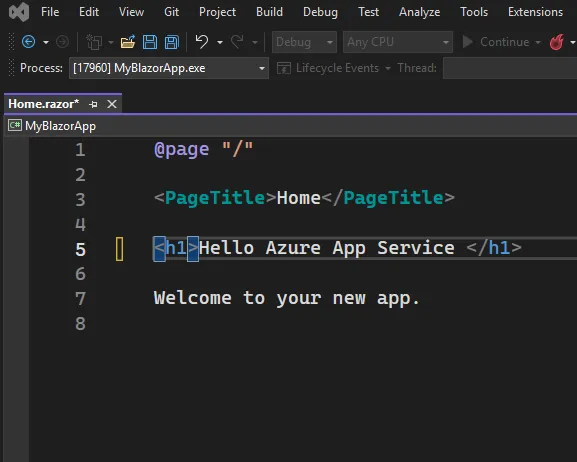Click the Open File folder icon
The height and width of the screenshot is (462, 577).
pos(128,42)
